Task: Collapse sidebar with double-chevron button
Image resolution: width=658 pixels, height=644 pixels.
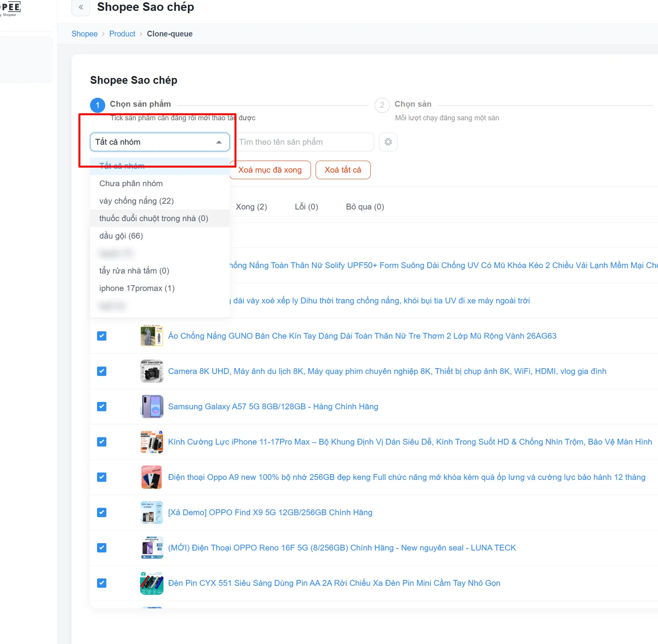Action: [x=81, y=7]
